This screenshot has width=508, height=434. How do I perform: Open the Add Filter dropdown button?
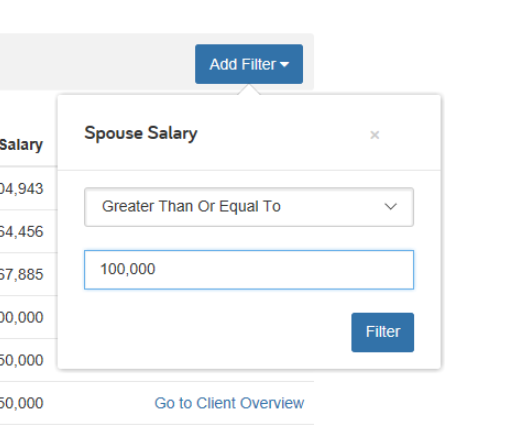coord(249,64)
